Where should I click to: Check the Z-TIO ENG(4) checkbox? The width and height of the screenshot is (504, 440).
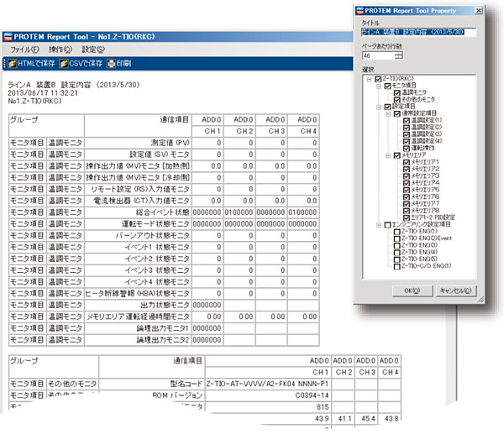pyautogui.click(x=397, y=253)
